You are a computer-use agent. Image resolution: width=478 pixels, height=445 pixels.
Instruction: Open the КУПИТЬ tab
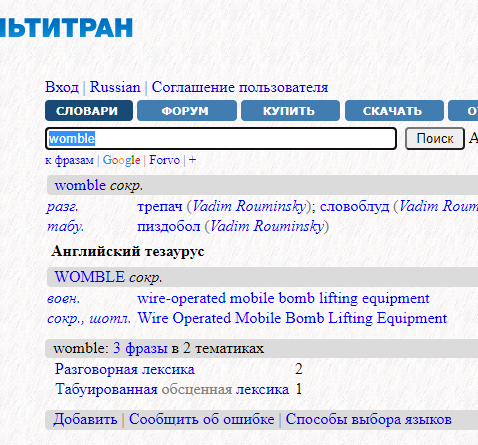click(x=290, y=111)
